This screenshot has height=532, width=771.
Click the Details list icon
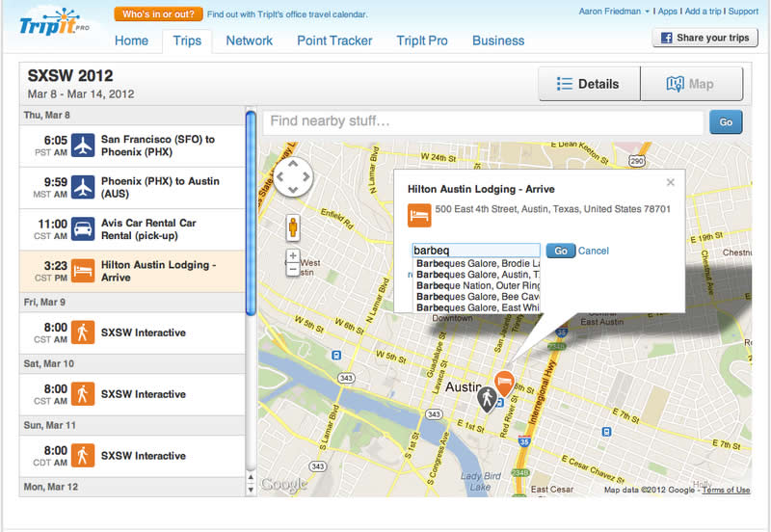coord(565,84)
